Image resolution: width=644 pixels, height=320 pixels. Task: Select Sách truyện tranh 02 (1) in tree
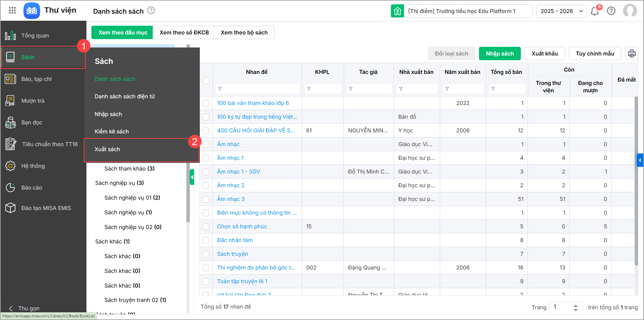(x=135, y=300)
